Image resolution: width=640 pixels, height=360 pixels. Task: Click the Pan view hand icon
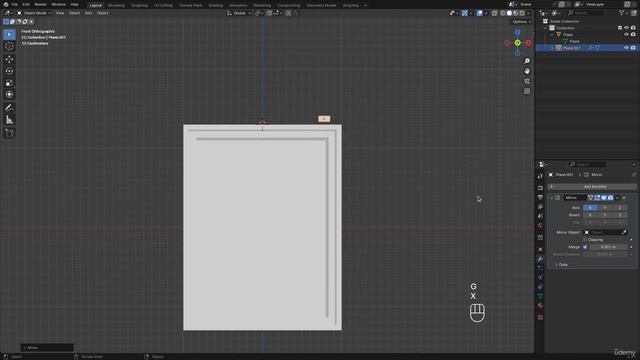pyautogui.click(x=527, y=71)
